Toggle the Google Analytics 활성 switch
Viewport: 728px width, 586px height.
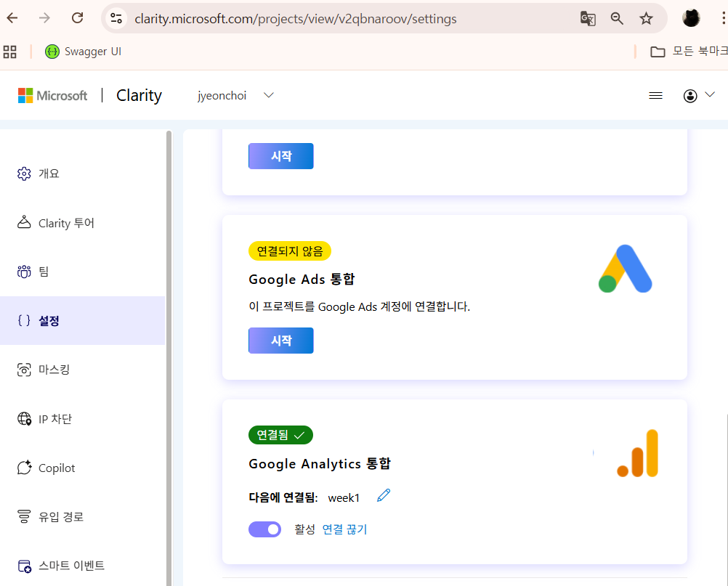pos(264,529)
